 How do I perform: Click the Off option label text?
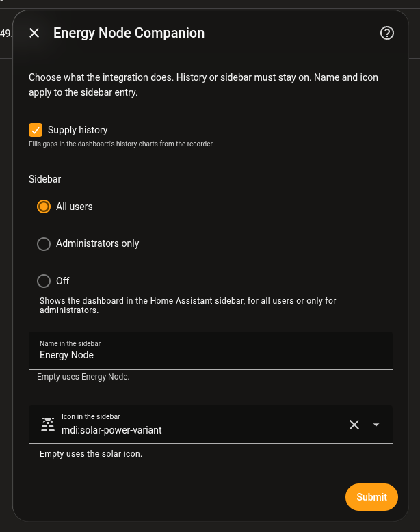tap(62, 281)
